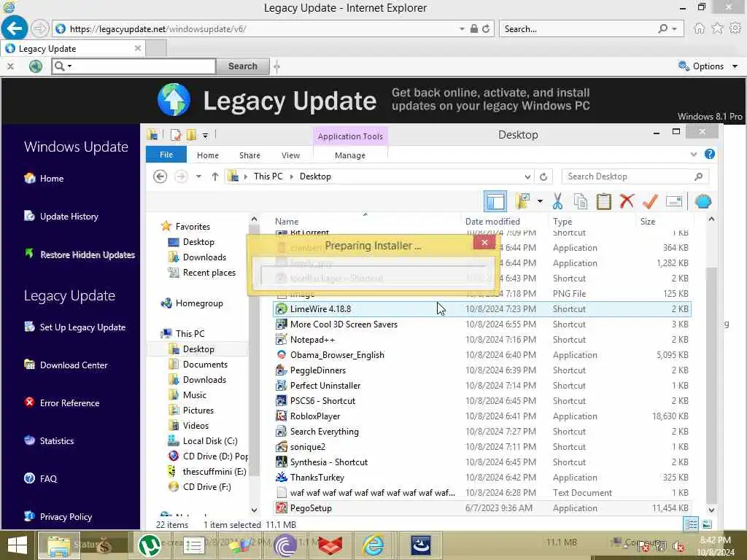Sort by the Date modified column
Viewport: 747px width, 560px height.
tap(492, 222)
